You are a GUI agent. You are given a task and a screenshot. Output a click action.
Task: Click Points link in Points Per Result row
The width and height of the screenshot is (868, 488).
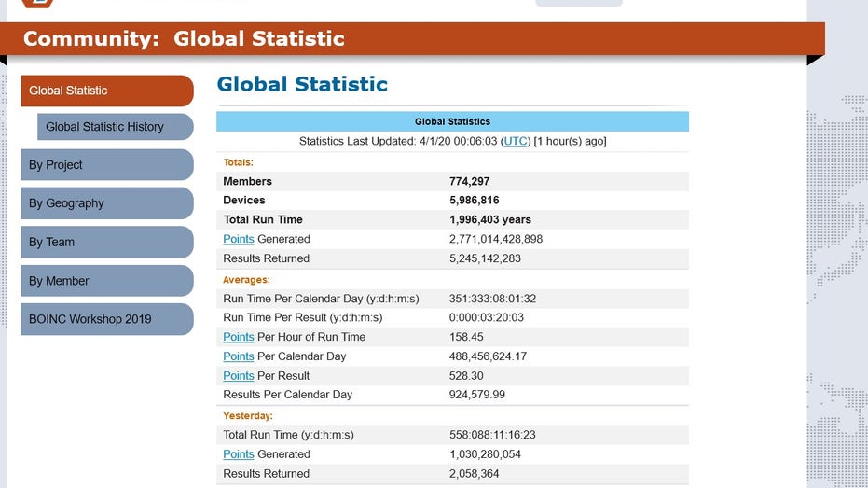239,375
